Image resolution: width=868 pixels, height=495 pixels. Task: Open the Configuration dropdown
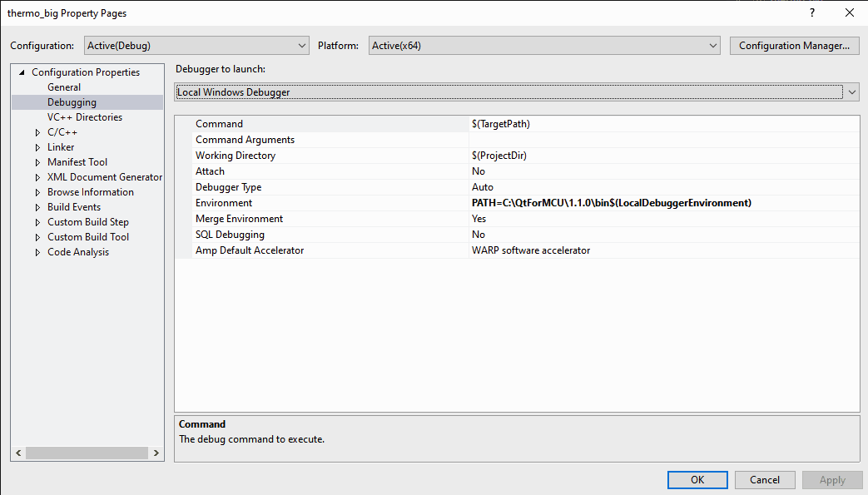(196, 46)
